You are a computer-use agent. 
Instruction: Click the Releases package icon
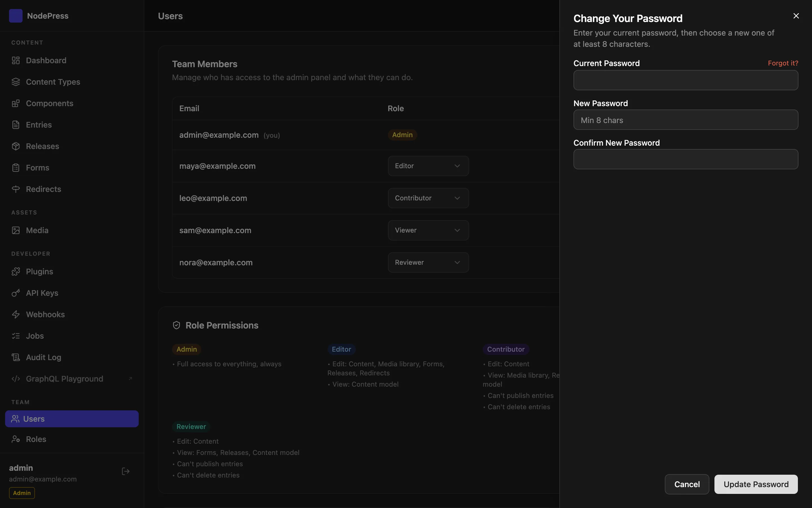point(16,146)
